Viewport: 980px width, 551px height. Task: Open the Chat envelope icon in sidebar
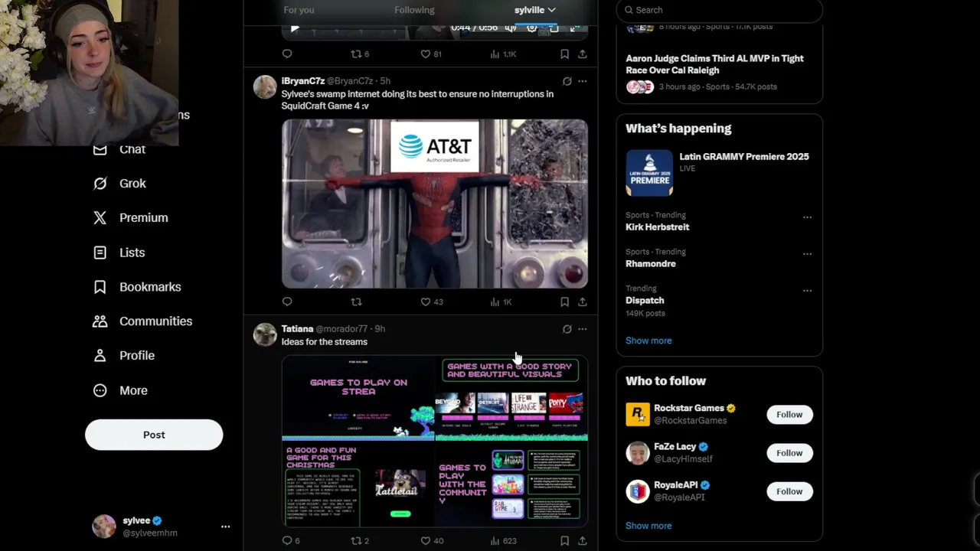point(100,150)
